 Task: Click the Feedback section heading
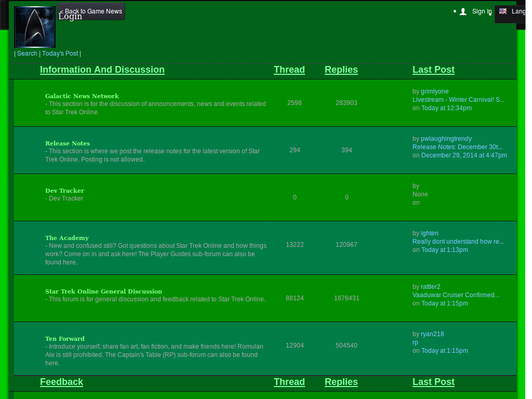pos(61,382)
